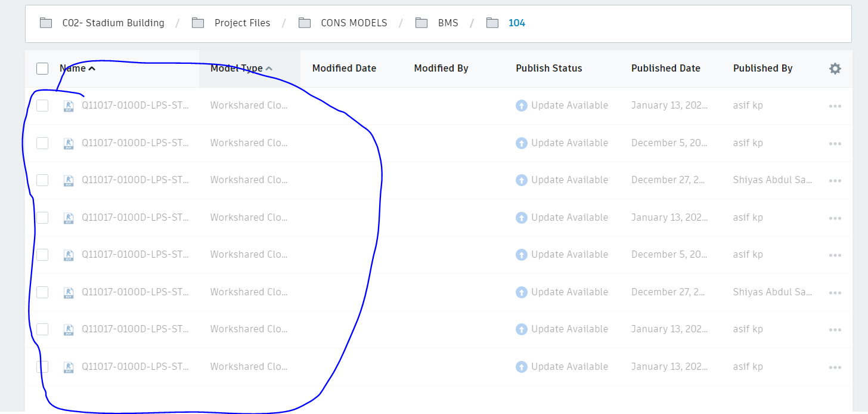Click Workshared Clo... cell in the first row
The image size is (868, 414).
(x=249, y=106)
